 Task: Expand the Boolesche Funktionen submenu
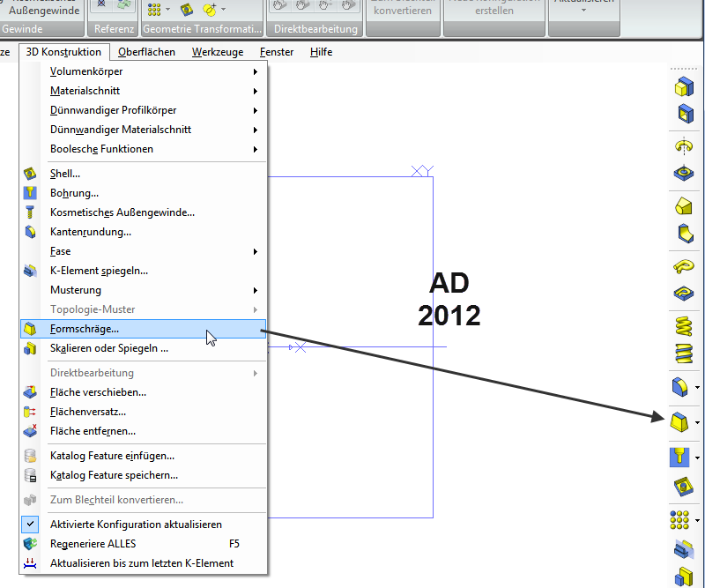[144, 149]
